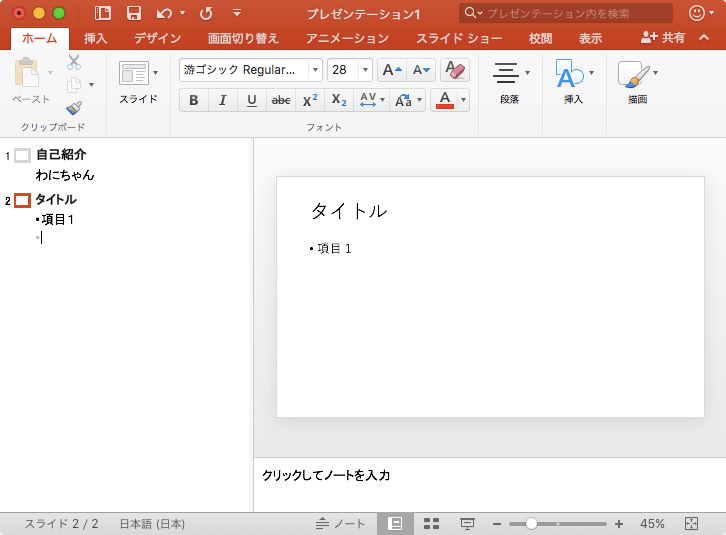Click the Save icon in title bar
726x535 pixels.
click(x=133, y=13)
